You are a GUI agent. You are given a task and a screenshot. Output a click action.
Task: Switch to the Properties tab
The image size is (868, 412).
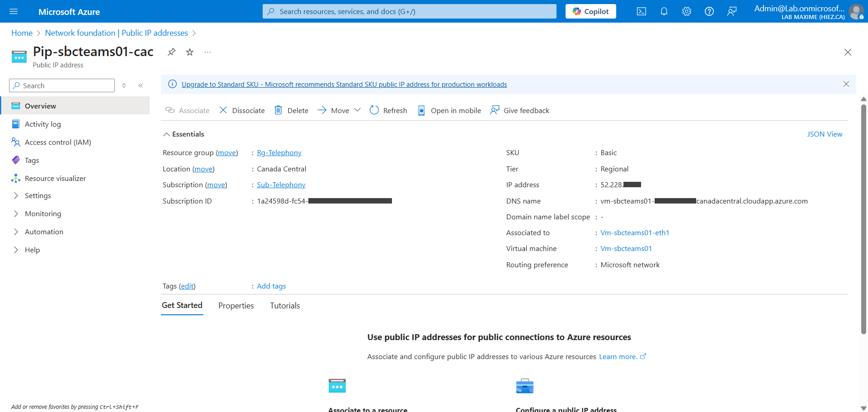click(236, 306)
